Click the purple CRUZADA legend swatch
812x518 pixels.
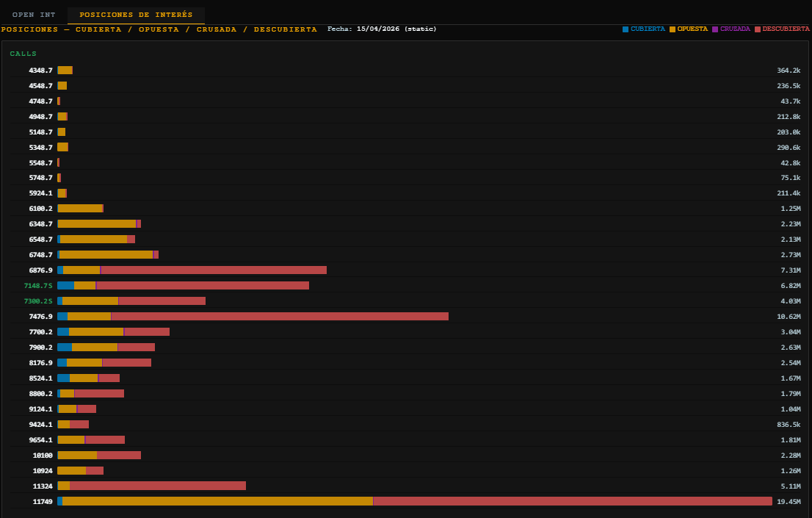pos(715,29)
